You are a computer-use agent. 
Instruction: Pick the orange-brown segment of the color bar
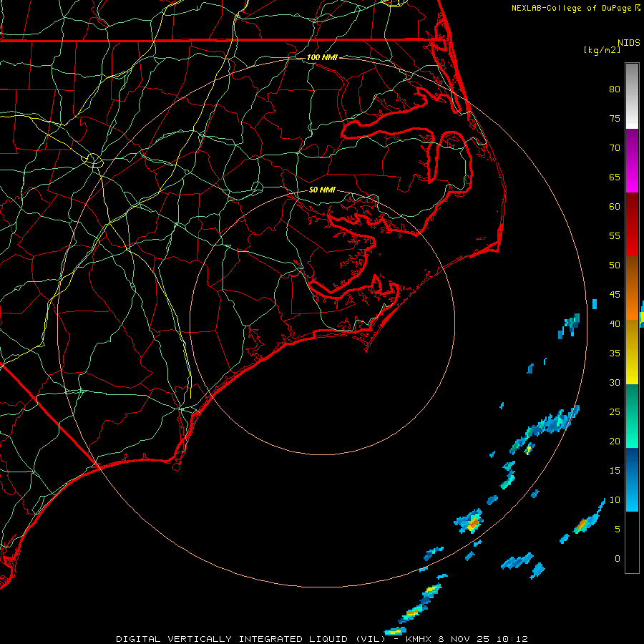pyautogui.click(x=632, y=288)
